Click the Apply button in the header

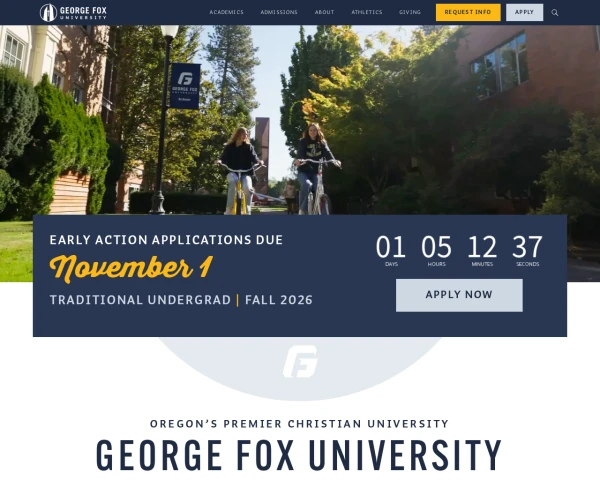(524, 12)
